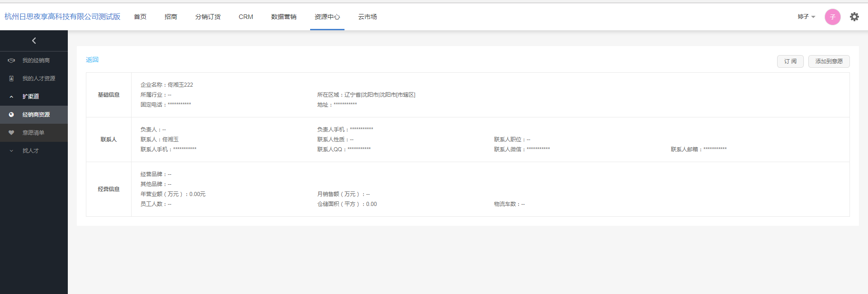Open settings with the gear icon
The height and width of the screenshot is (294, 868).
(854, 17)
